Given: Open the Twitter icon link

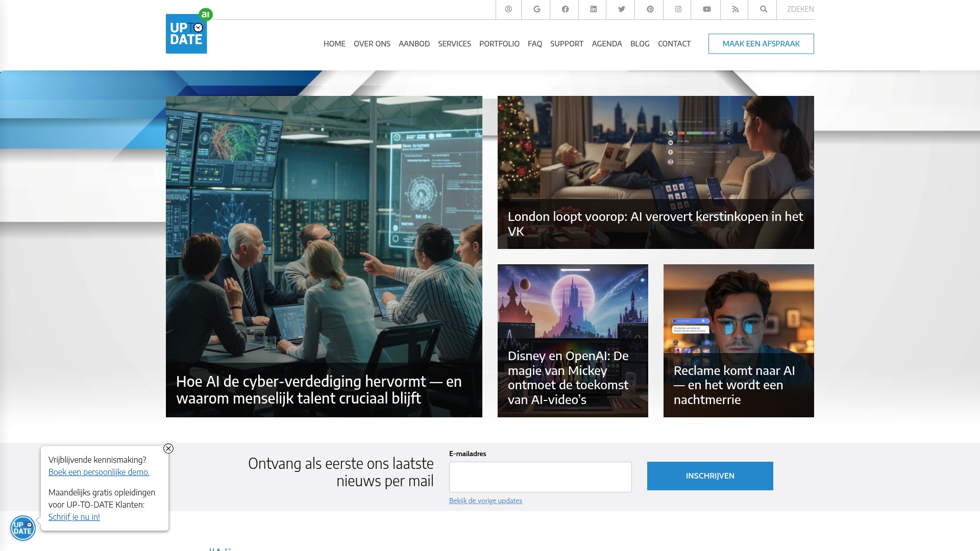Looking at the screenshot, I should pyautogui.click(x=621, y=9).
